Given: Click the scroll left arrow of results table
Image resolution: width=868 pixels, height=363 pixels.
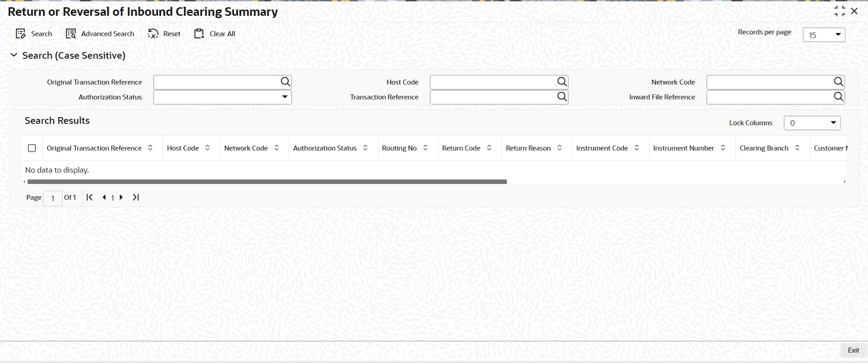Looking at the screenshot, I should (x=24, y=182).
